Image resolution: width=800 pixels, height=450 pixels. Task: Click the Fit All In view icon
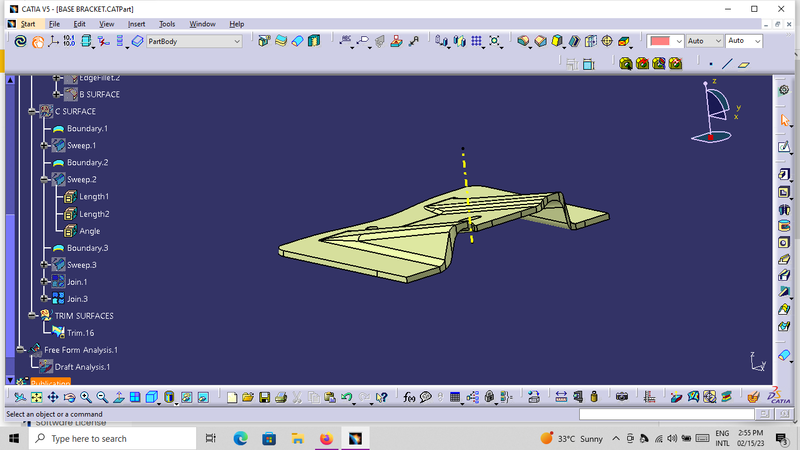coord(37,397)
